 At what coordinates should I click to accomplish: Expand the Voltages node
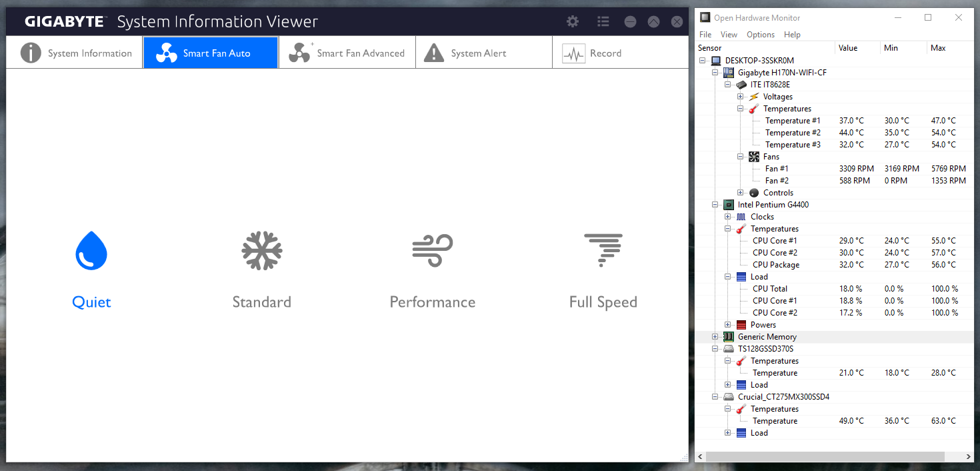click(741, 97)
